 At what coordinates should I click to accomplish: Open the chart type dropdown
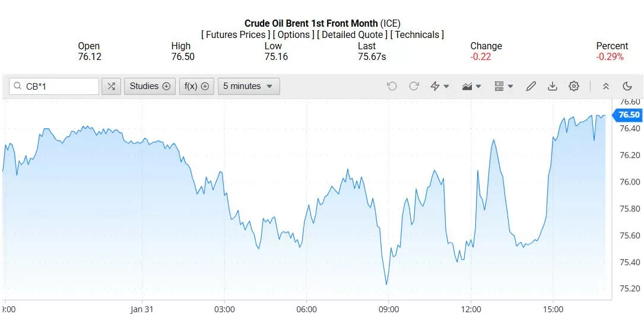(472, 86)
